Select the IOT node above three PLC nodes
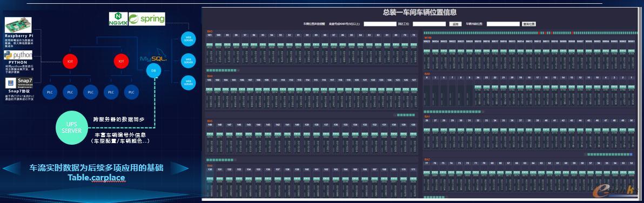 [70, 61]
